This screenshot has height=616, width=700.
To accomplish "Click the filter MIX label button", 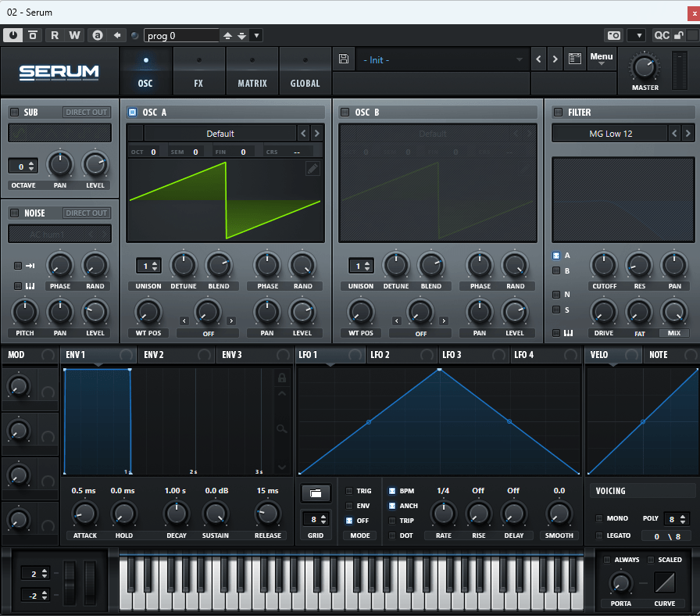I will (x=674, y=333).
